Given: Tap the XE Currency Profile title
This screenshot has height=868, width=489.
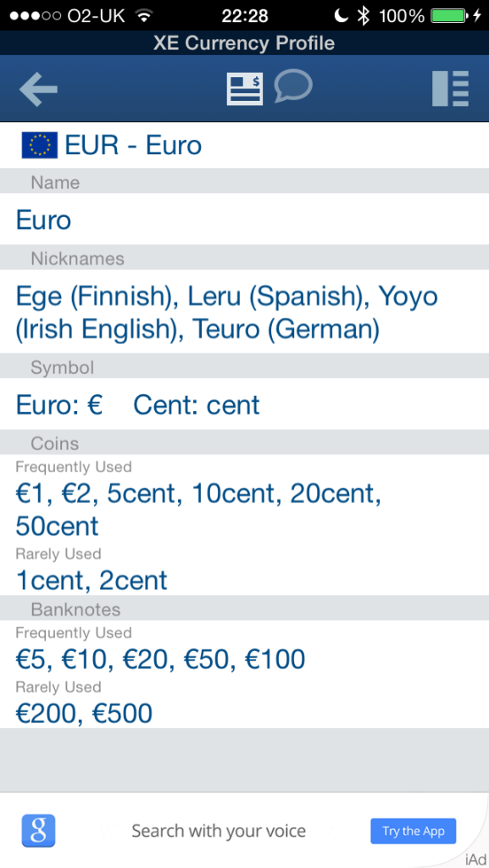Looking at the screenshot, I should (244, 43).
